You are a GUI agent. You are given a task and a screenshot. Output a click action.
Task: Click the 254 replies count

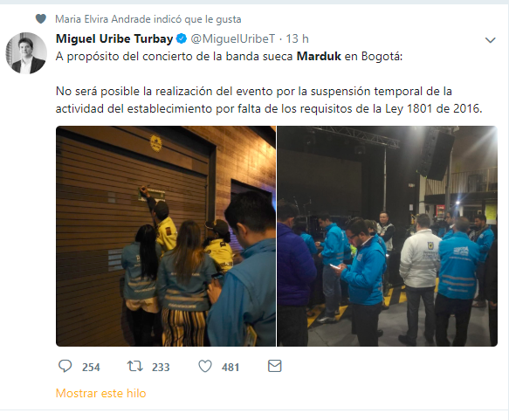pyautogui.click(x=91, y=367)
